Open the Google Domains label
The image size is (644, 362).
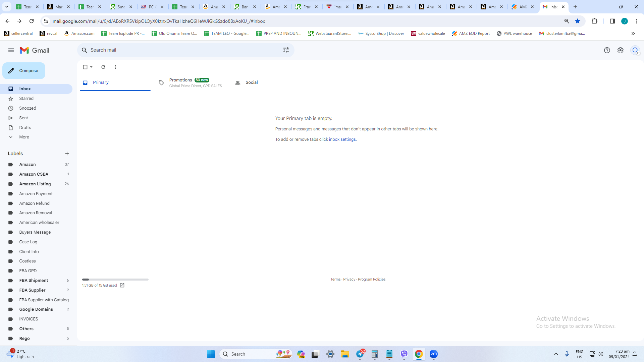[36, 309]
